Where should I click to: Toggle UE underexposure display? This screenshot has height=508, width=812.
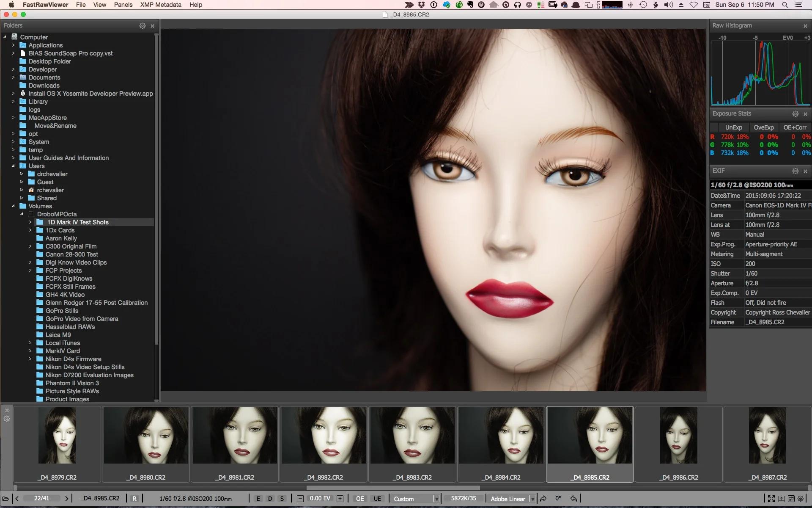pyautogui.click(x=377, y=499)
